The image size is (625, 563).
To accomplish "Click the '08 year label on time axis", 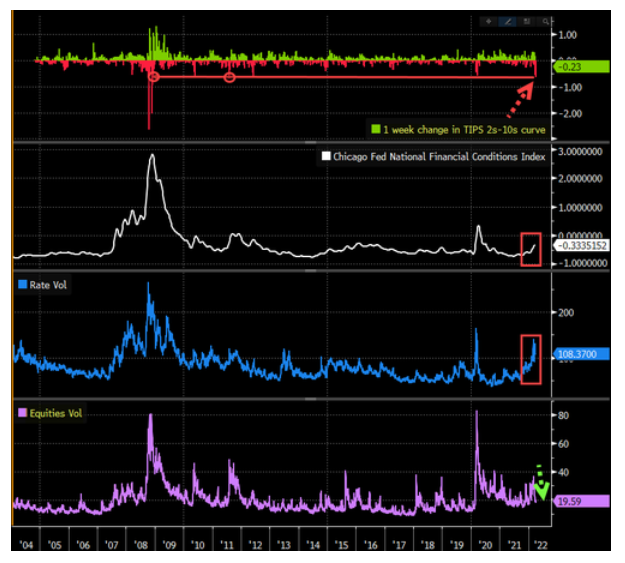I will (141, 545).
